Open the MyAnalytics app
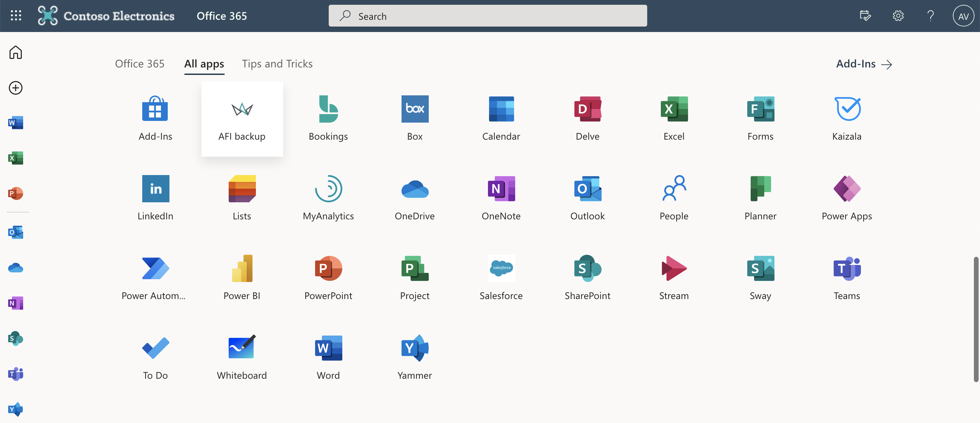Image resolution: width=980 pixels, height=423 pixels. (x=328, y=198)
